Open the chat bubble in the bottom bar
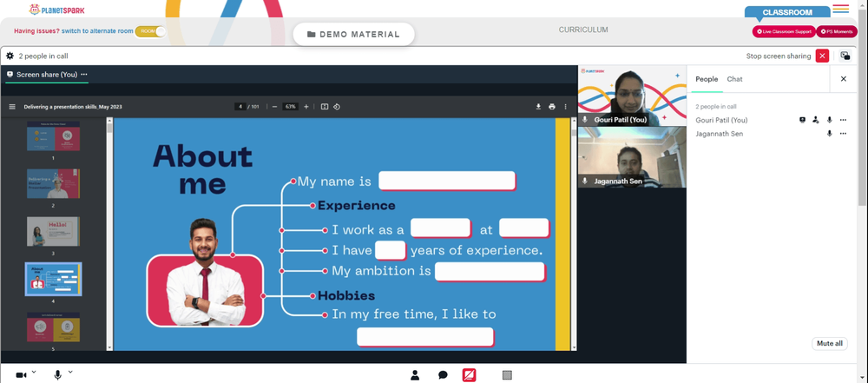This screenshot has width=868, height=383. pos(443,375)
